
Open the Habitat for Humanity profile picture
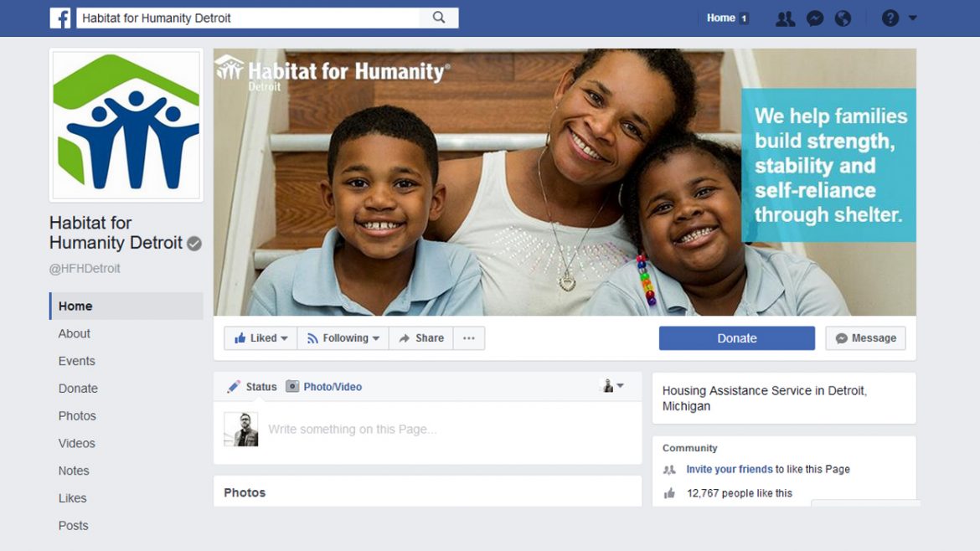coord(126,125)
